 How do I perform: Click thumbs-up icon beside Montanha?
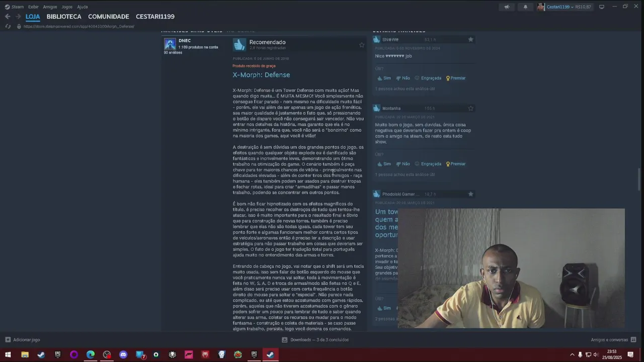pyautogui.click(x=376, y=108)
